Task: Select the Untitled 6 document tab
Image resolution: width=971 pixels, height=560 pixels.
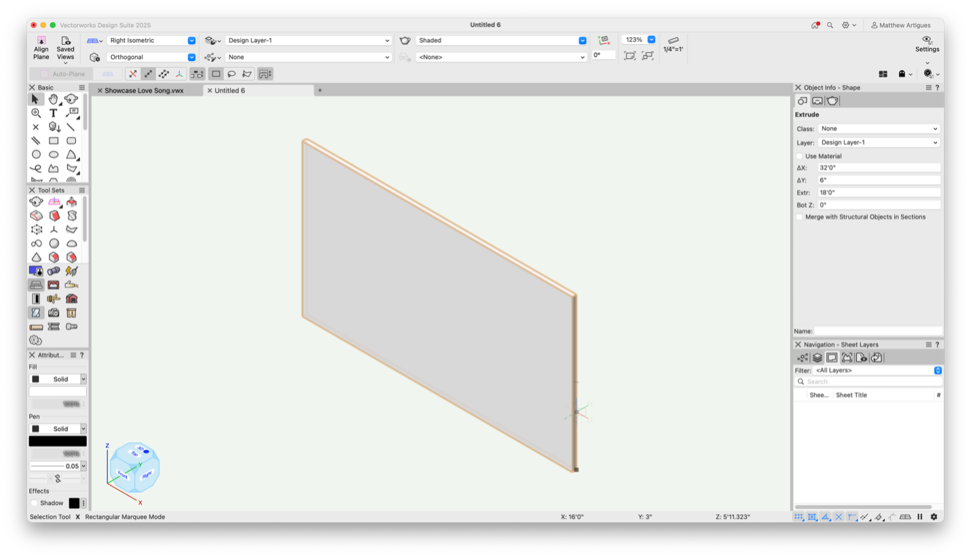Action: point(230,90)
